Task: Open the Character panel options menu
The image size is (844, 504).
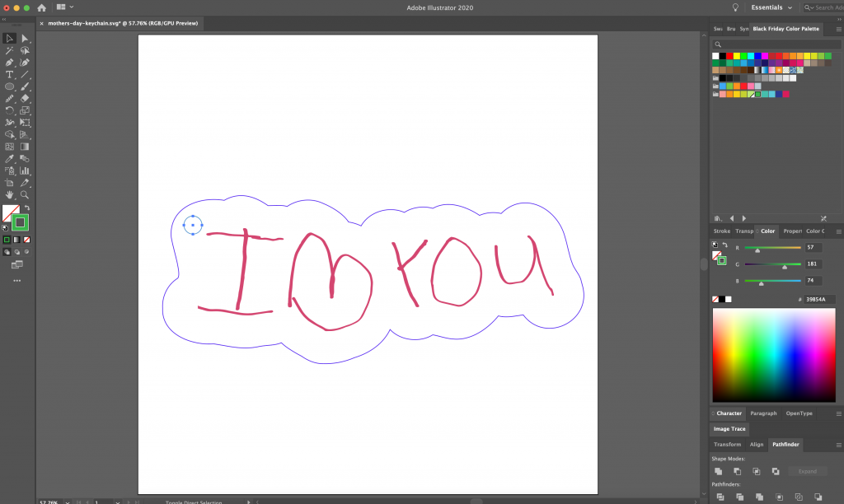Action: coord(838,413)
